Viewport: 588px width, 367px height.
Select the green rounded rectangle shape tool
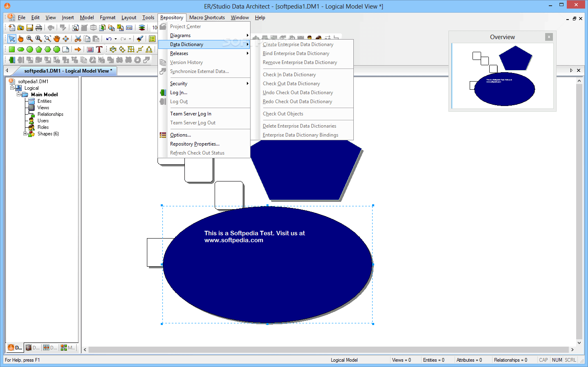21,49
